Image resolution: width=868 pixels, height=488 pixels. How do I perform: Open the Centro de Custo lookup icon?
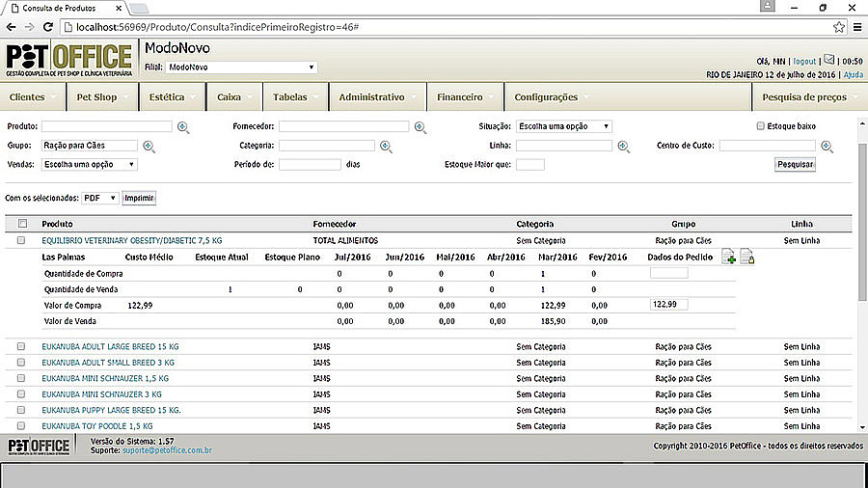827,147
